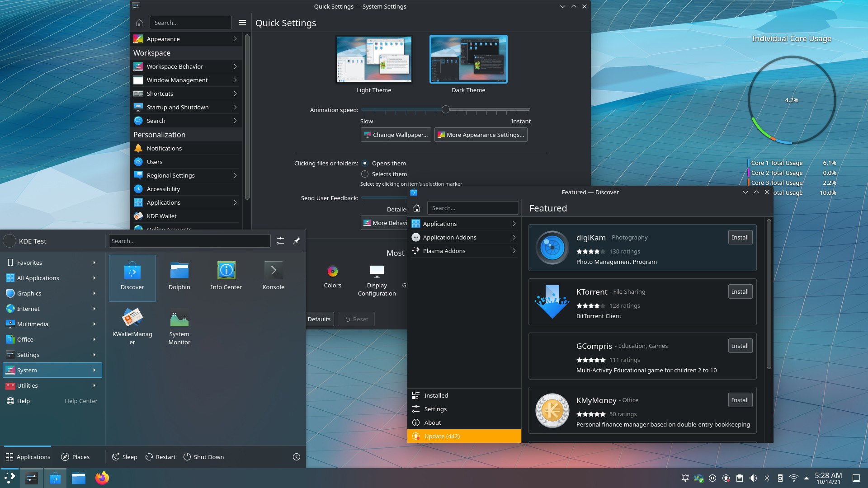868x488 pixels.
Task: Click Change Wallpaper button
Action: [396, 135]
